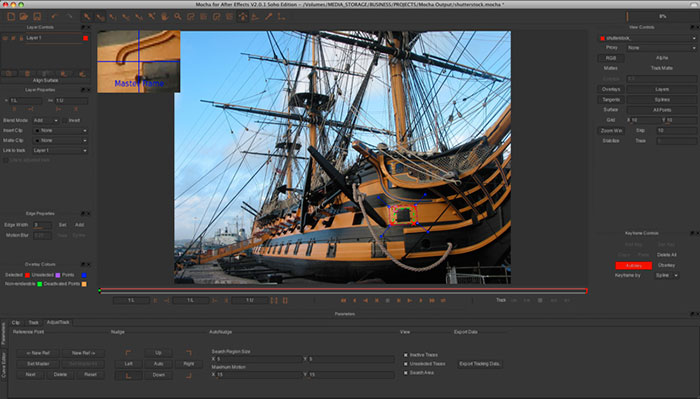Switch to the Clip tab
This screenshot has width=700, height=399.
click(16, 322)
